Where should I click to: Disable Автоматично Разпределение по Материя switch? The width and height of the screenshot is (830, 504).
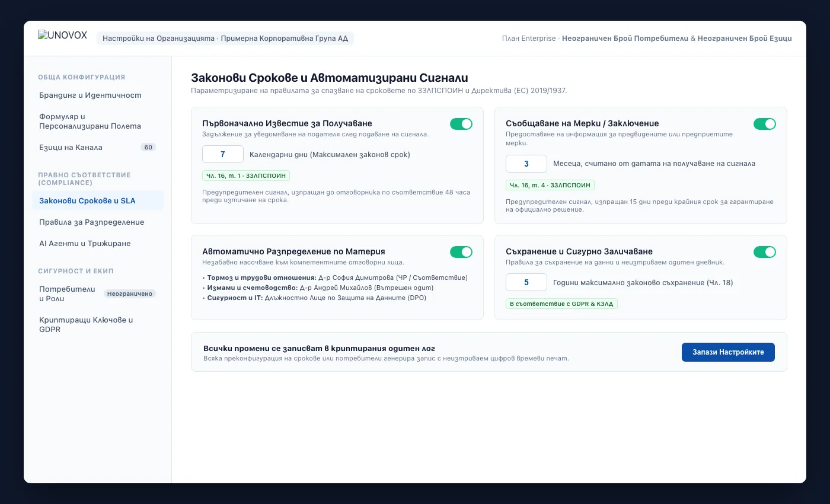coord(461,252)
